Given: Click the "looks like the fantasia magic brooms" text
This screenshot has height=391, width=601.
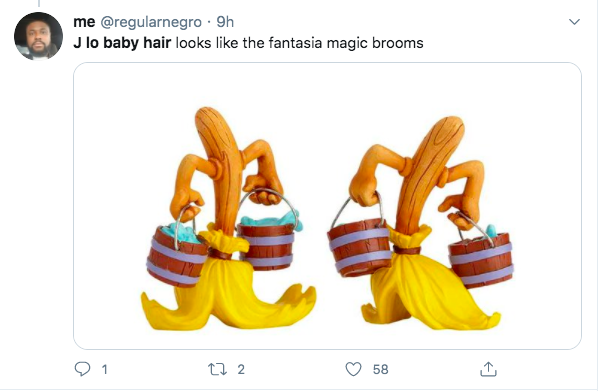Looking at the screenshot, I should (x=299, y=43).
